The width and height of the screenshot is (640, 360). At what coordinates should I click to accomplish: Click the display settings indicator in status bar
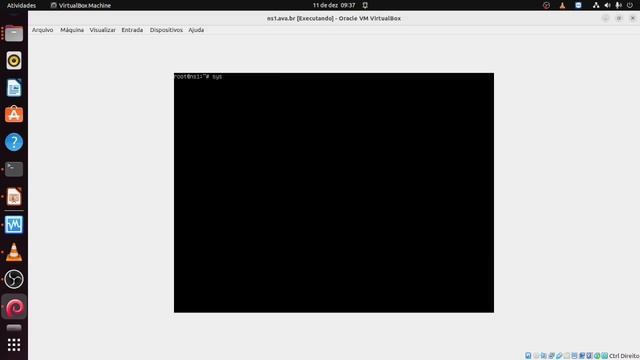click(x=574, y=356)
